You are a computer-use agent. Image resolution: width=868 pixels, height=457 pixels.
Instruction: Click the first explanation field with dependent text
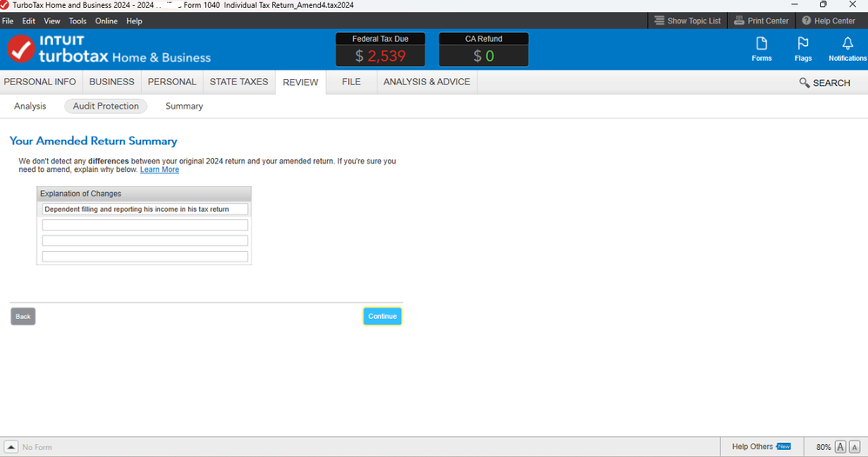click(145, 209)
